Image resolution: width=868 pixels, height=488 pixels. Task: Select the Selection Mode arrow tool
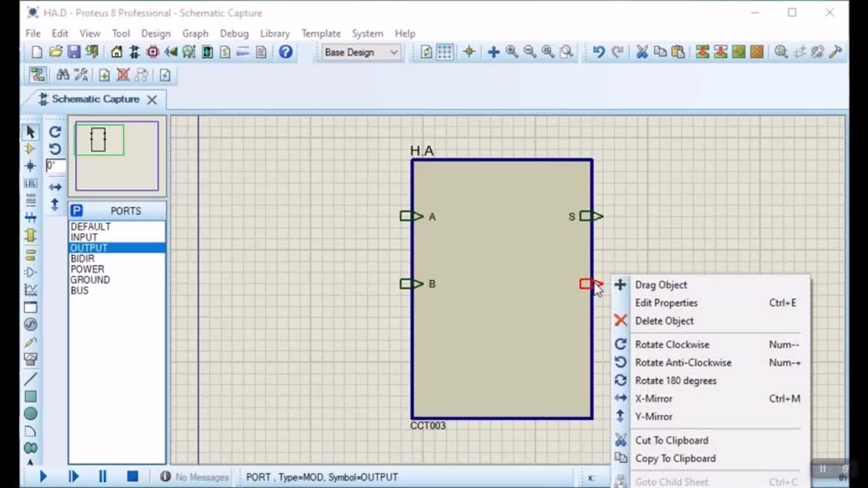point(30,131)
